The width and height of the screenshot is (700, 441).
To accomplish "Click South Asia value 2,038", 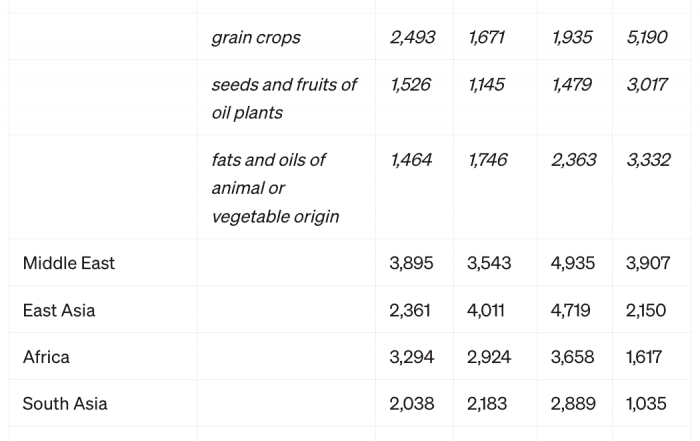I will click(x=412, y=404).
